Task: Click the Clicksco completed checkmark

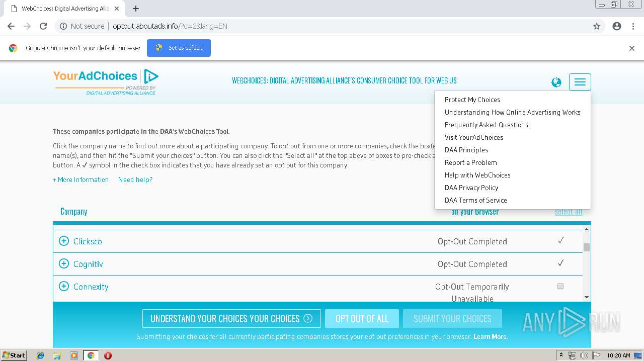Action: click(x=560, y=241)
